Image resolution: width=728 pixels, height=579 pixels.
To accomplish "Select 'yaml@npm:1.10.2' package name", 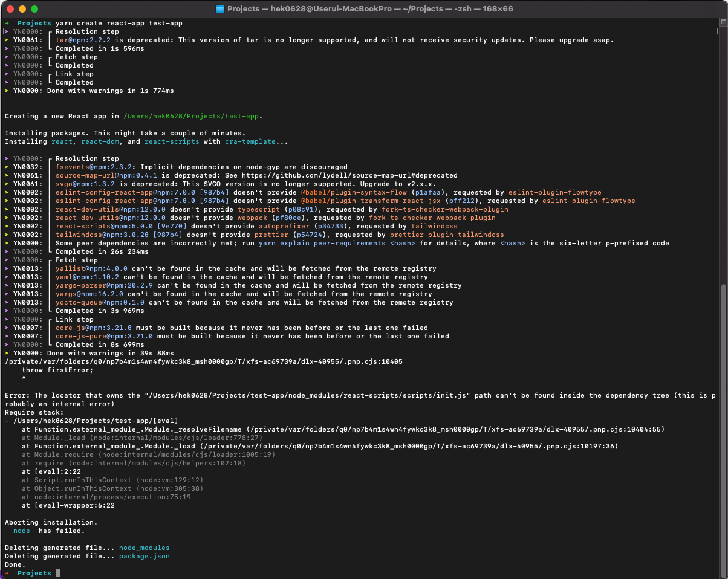I will 87,277.
